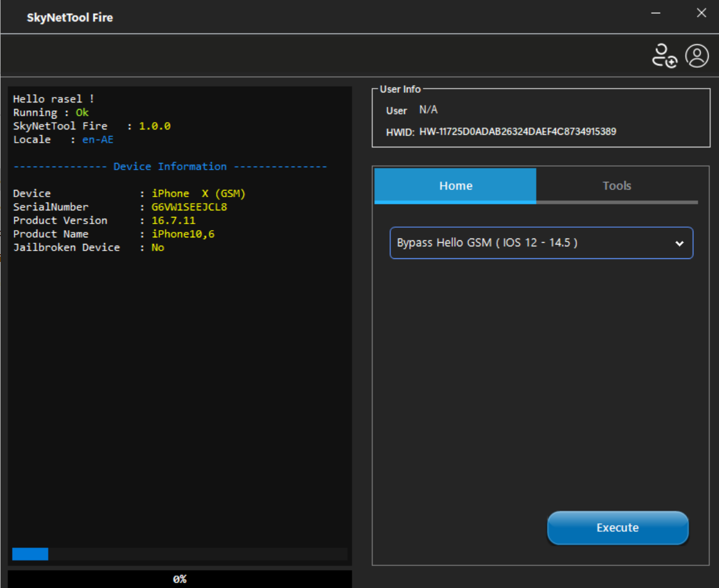Click the Device Information header line
The width and height of the screenshot is (719, 588).
click(x=170, y=167)
